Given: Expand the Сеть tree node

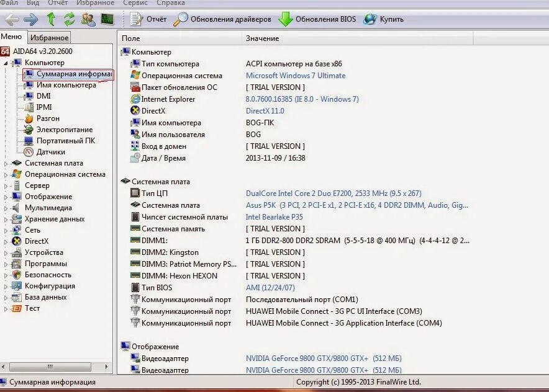Looking at the screenshot, I should tap(6, 231).
